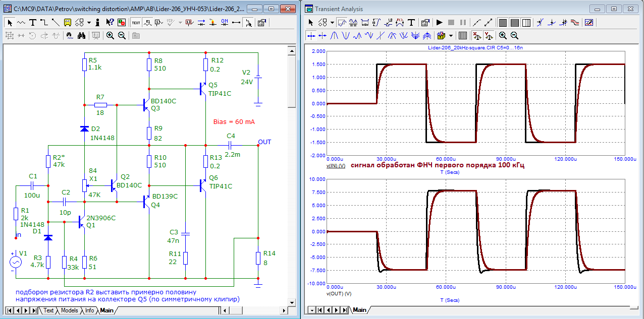Zoom out in Transient Analysis window
Screen dimensions: 644x319
[514, 35]
